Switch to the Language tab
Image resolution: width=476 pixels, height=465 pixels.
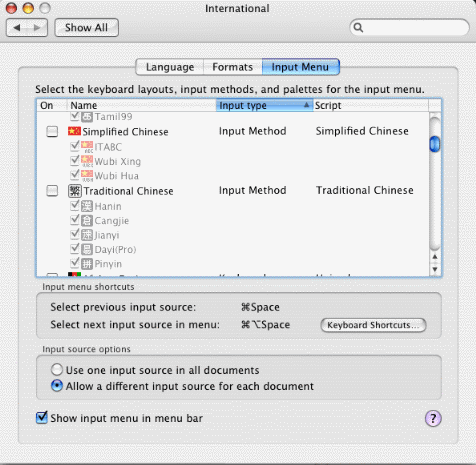[170, 67]
